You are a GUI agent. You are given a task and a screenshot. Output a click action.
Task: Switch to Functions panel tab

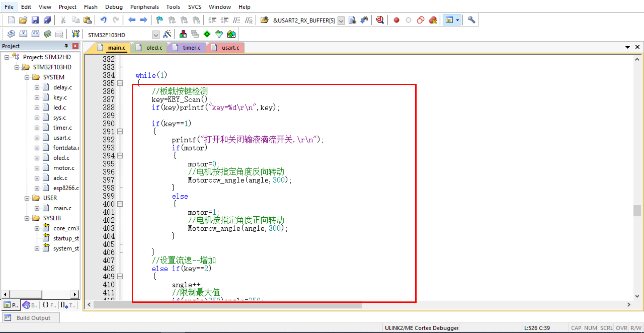coord(49,305)
